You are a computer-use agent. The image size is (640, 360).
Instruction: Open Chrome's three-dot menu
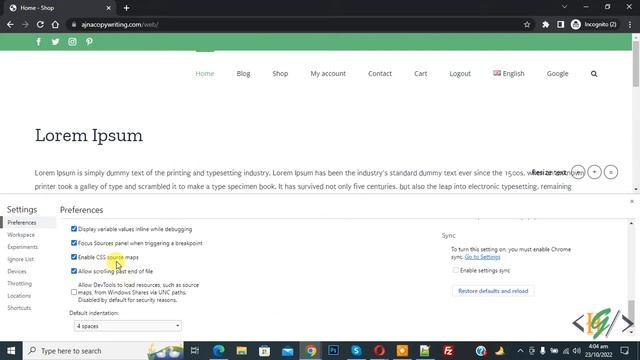pyautogui.click(x=630, y=24)
